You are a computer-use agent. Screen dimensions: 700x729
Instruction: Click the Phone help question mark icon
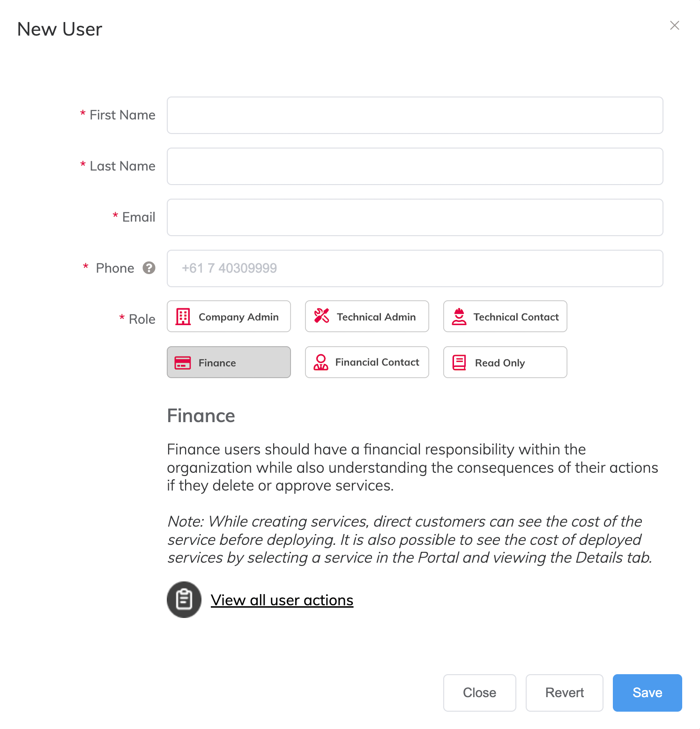pyautogui.click(x=149, y=268)
